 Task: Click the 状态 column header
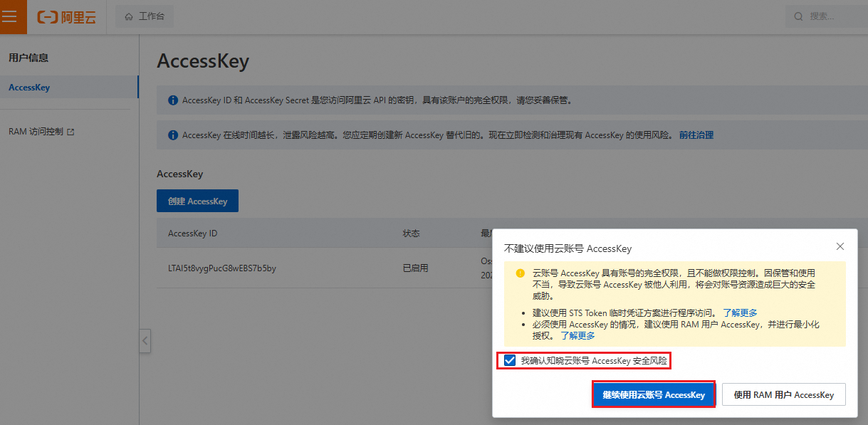coord(411,234)
